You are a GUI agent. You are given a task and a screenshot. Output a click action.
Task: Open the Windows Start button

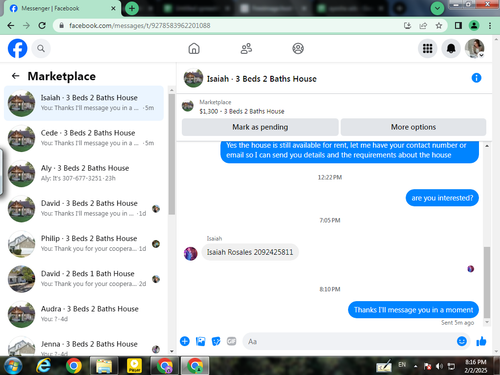click(13, 366)
